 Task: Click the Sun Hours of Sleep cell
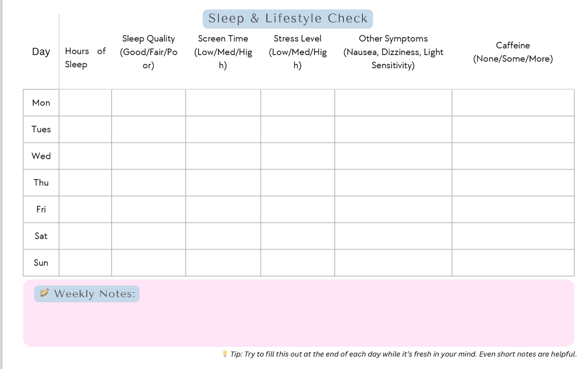(85, 263)
